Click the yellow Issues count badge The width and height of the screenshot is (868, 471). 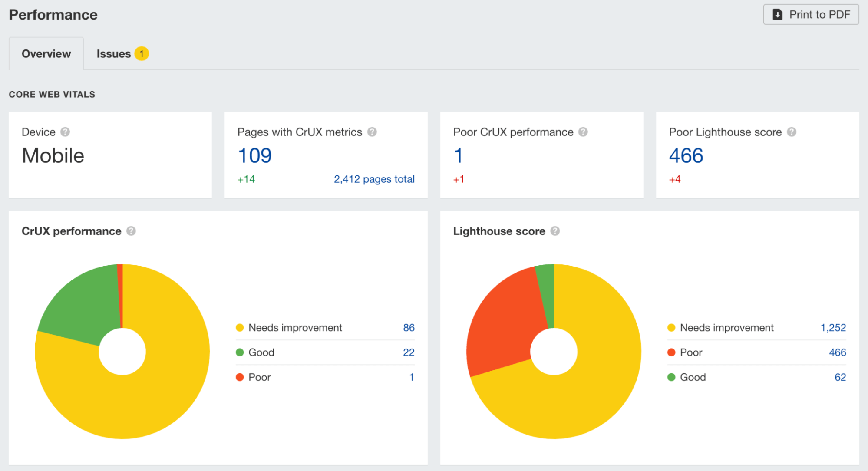coord(142,54)
